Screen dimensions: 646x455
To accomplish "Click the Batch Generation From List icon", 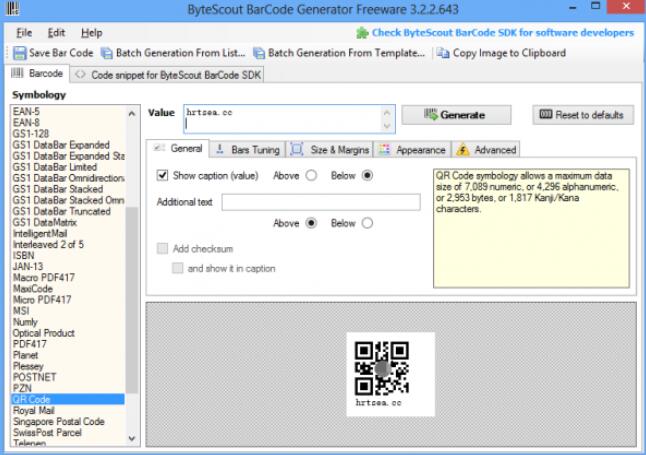I will tap(107, 53).
